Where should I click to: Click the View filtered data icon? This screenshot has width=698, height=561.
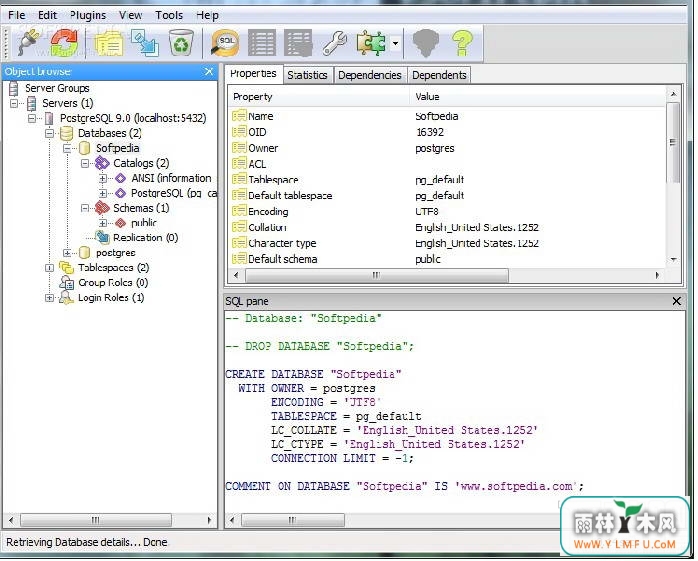tap(298, 43)
